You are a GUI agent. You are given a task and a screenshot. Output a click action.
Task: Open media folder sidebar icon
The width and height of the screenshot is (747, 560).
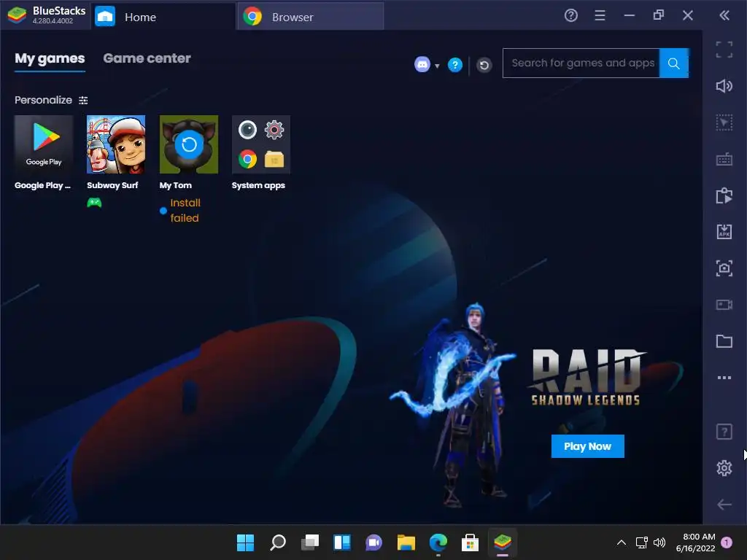724,341
